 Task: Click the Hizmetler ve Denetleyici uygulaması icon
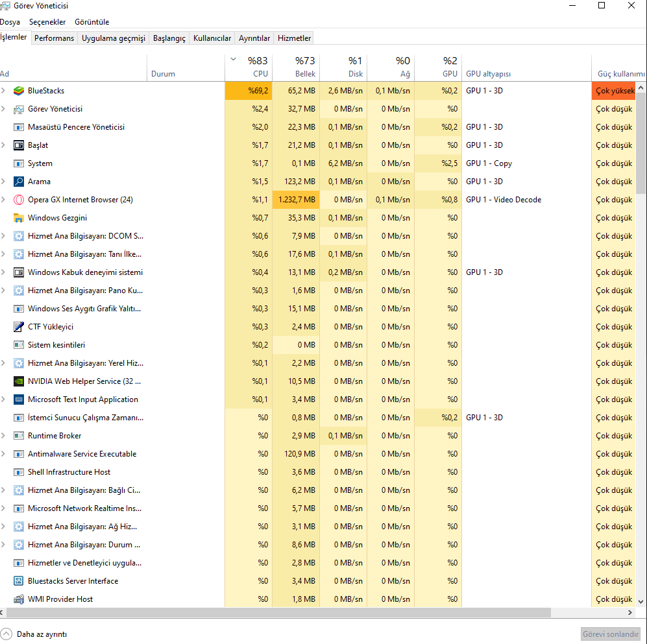point(19,562)
